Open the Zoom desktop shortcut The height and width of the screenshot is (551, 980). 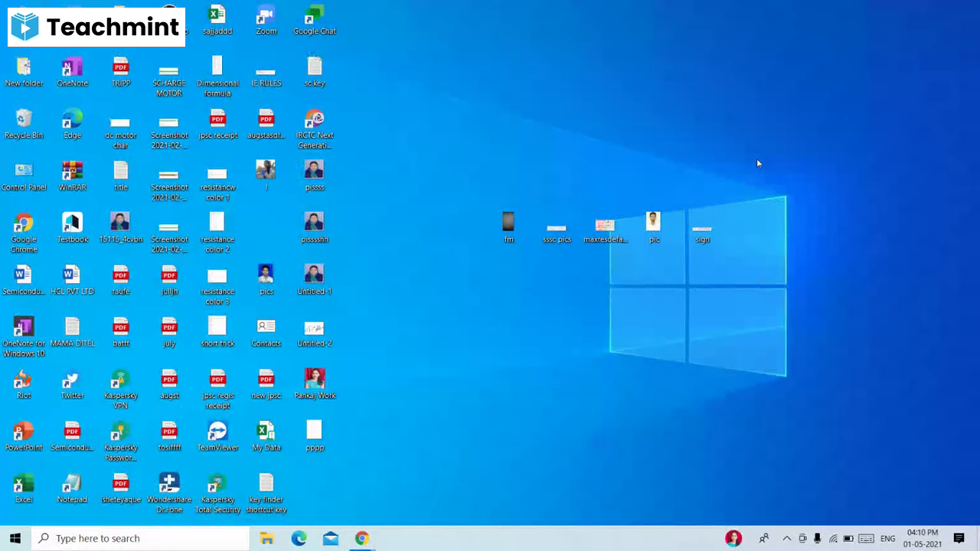[266, 20]
